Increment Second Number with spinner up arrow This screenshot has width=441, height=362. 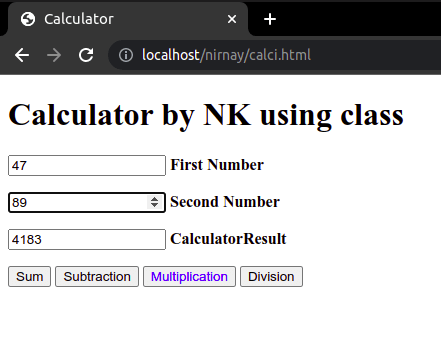point(154,199)
